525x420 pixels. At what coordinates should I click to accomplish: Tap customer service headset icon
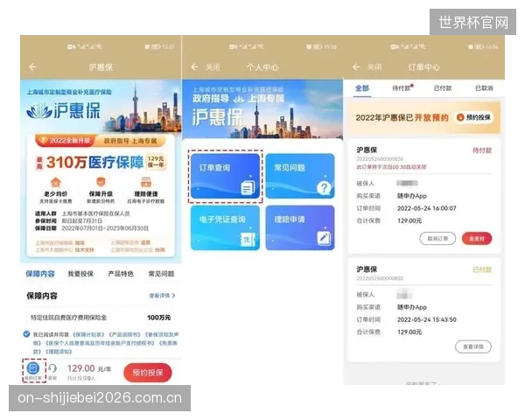(x=52, y=368)
